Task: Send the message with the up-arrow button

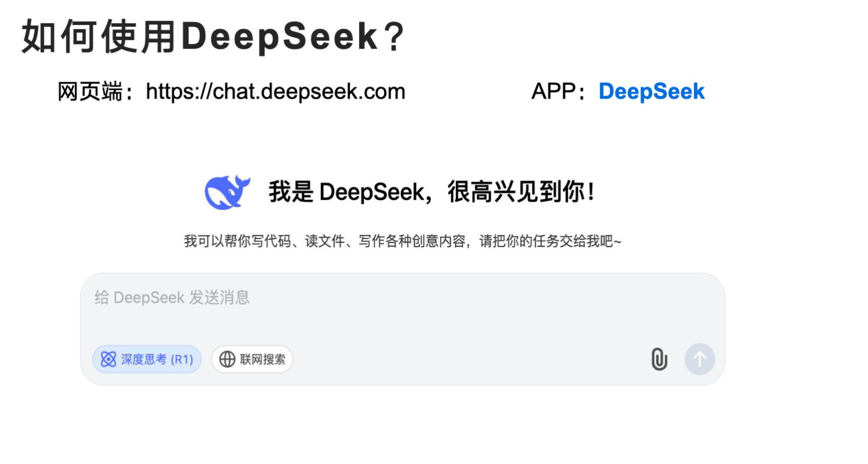Action: point(699,360)
